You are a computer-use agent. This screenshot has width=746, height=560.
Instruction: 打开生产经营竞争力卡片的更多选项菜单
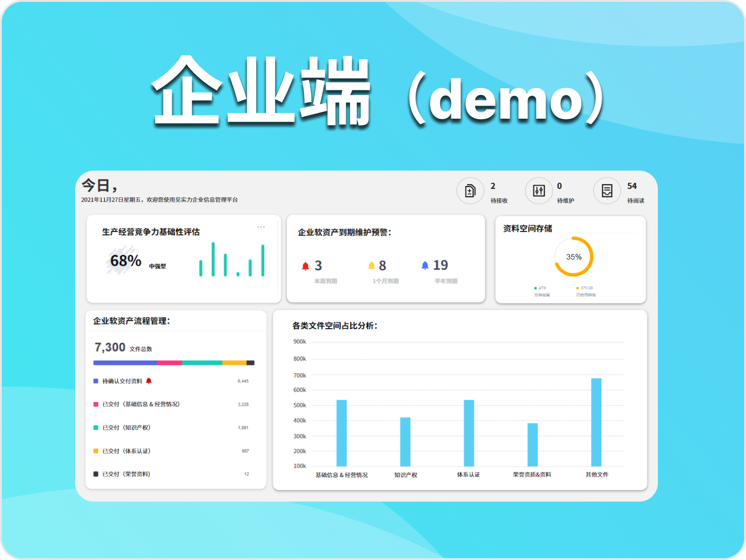tap(261, 227)
